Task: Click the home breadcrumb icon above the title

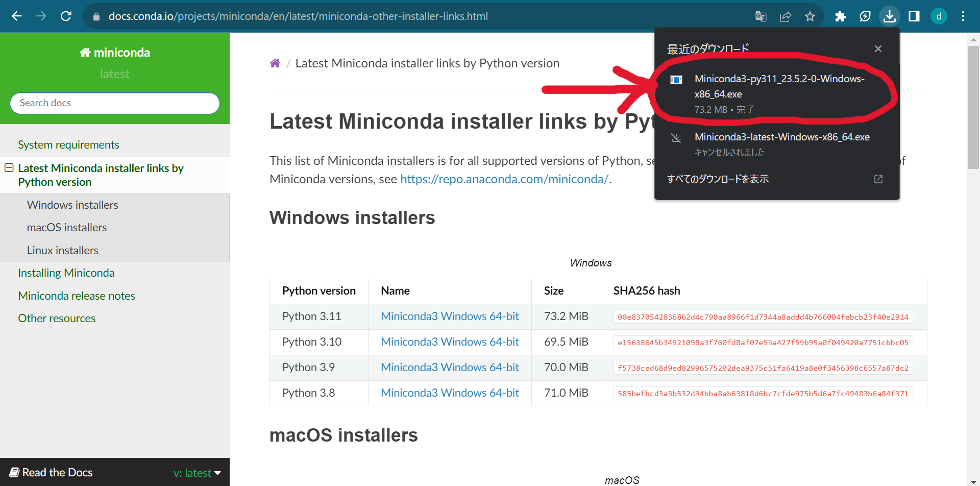Action: click(x=275, y=63)
